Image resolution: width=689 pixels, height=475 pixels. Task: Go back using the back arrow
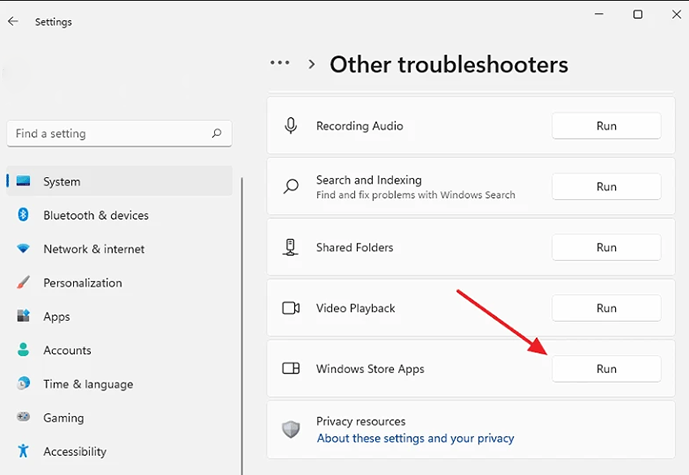[x=13, y=21]
